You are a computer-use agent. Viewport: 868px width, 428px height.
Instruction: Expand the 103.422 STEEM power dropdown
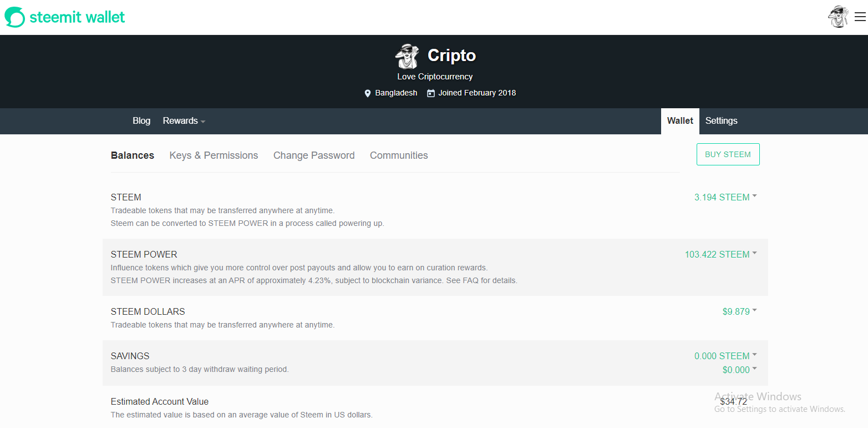721,254
